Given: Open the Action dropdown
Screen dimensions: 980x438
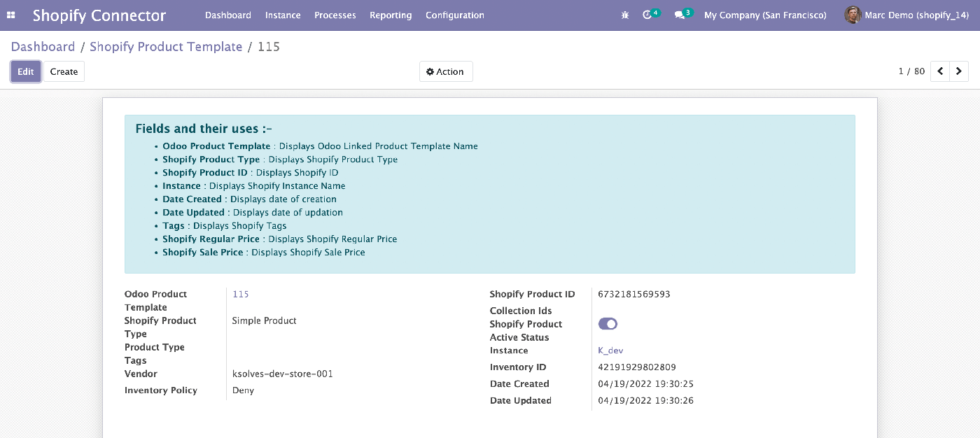Looking at the screenshot, I should click(446, 71).
